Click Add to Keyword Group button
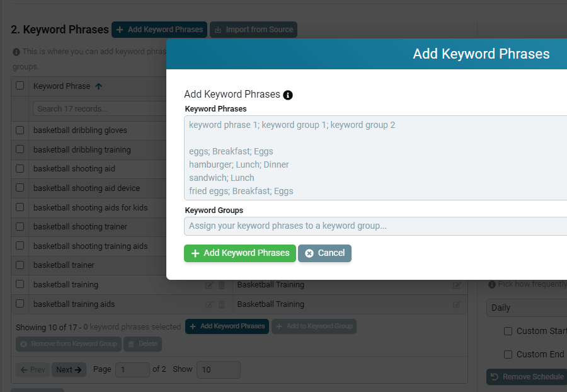 [x=314, y=326]
